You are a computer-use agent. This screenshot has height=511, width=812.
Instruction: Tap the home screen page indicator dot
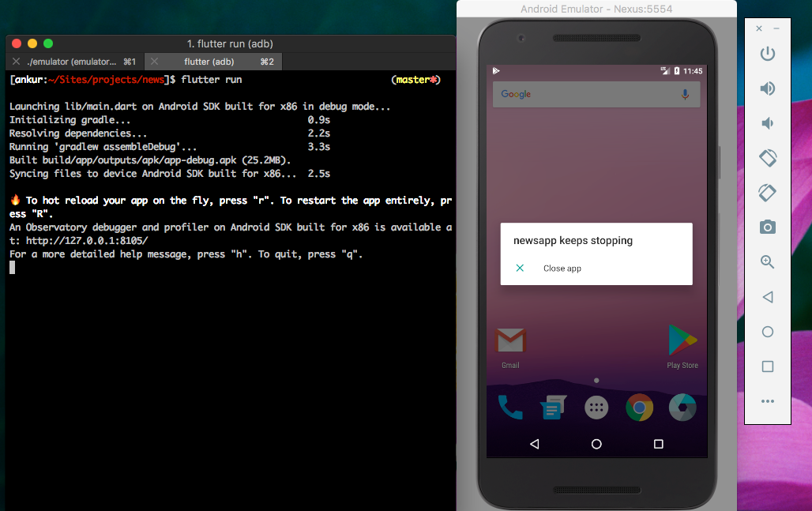tap(596, 381)
